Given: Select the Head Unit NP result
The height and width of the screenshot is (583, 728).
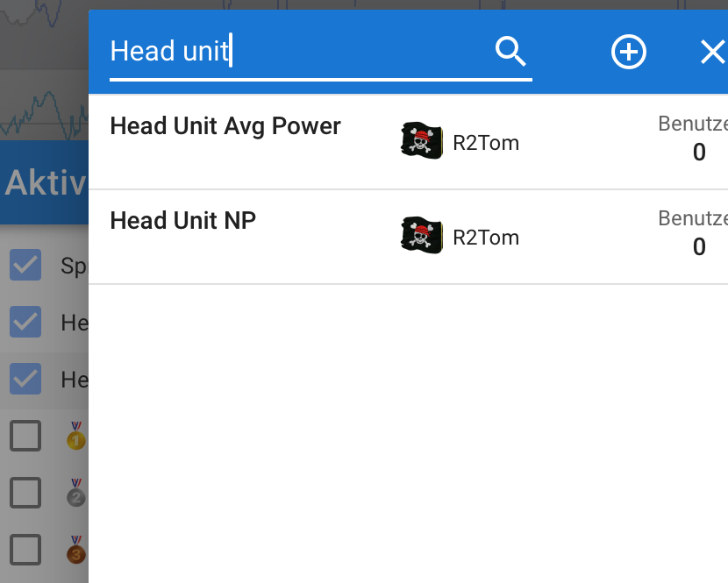Looking at the screenshot, I should click(x=183, y=220).
